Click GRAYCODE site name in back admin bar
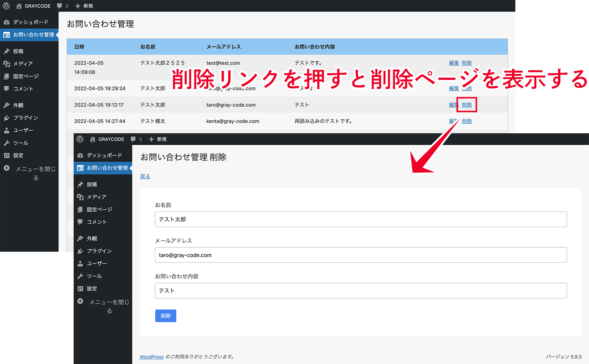This screenshot has height=364, width=589. 38,6
